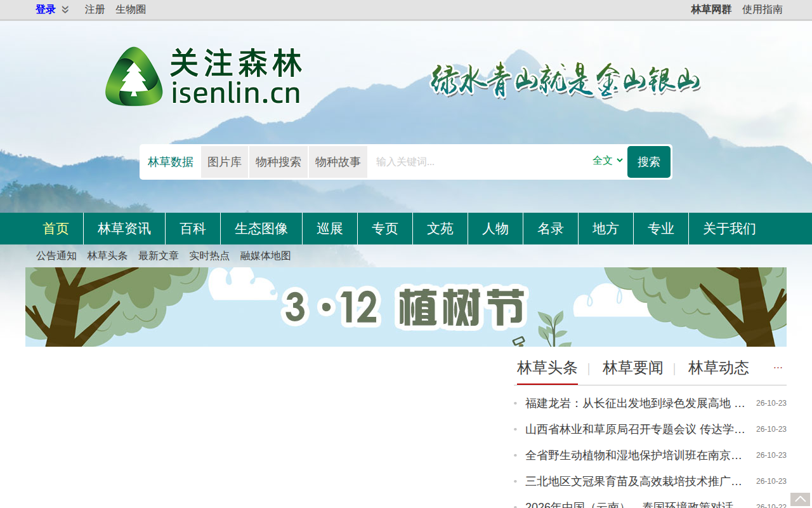Open 专业 navigation menu item
812x508 pixels.
pos(661,229)
